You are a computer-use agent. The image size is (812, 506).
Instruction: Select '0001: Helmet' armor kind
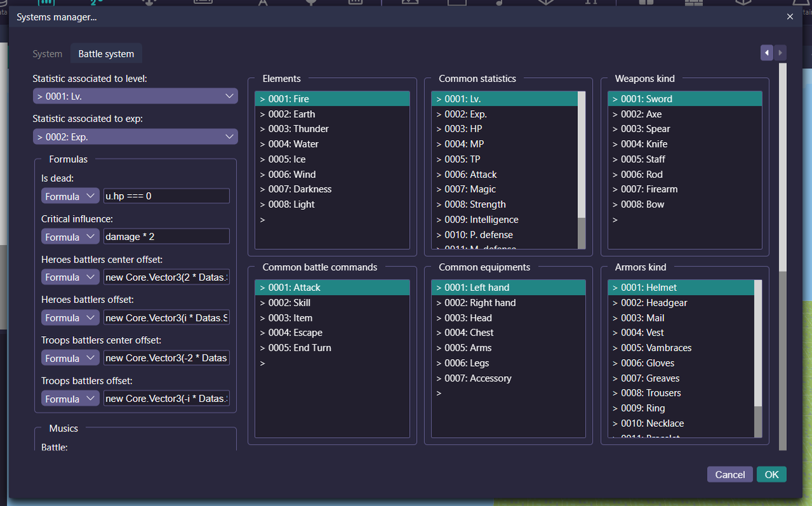click(681, 287)
